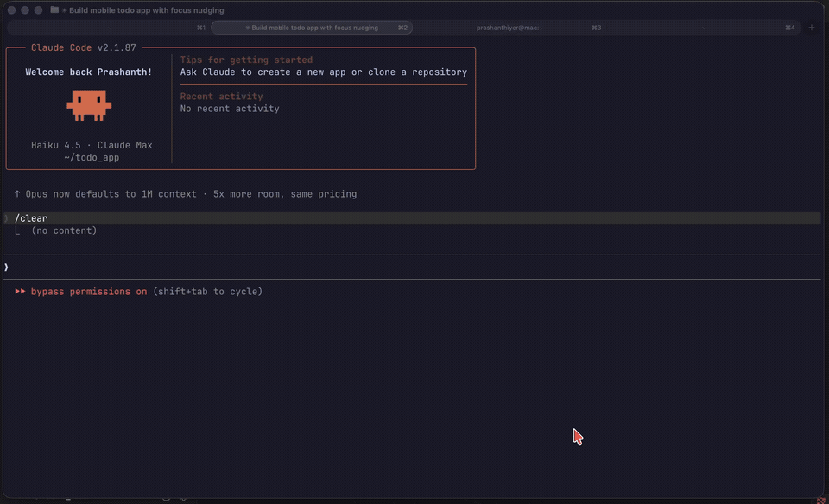Click the folder icon in the title bar
This screenshot has width=829, height=504.
pos(54,10)
